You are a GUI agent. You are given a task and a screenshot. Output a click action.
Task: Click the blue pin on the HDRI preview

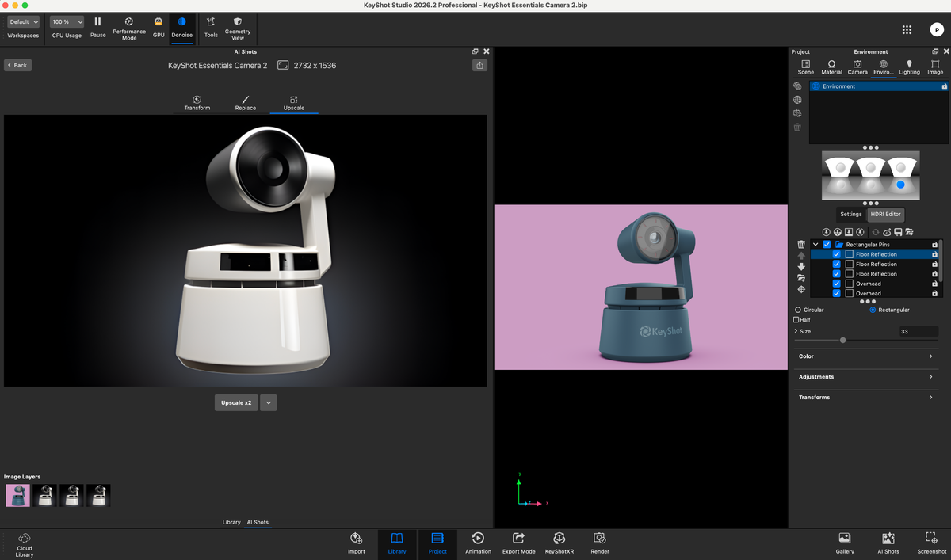coord(900,185)
